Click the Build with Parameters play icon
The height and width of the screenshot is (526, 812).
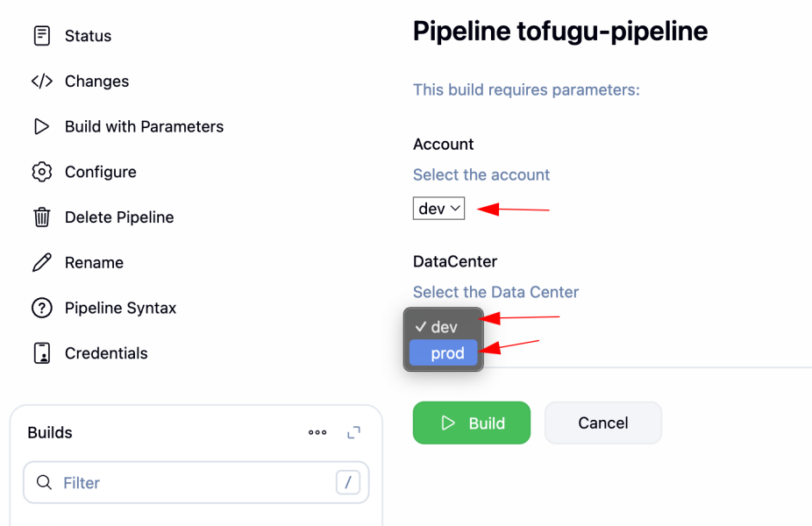(41, 126)
